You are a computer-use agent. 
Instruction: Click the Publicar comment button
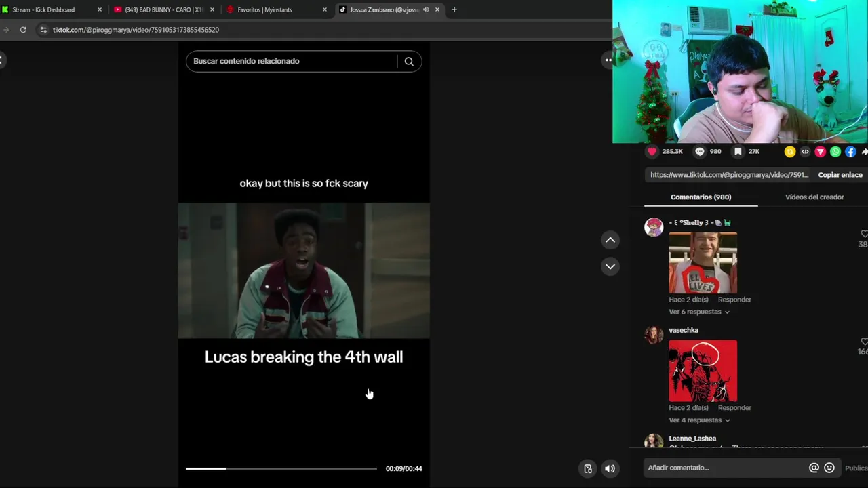pos(856,468)
